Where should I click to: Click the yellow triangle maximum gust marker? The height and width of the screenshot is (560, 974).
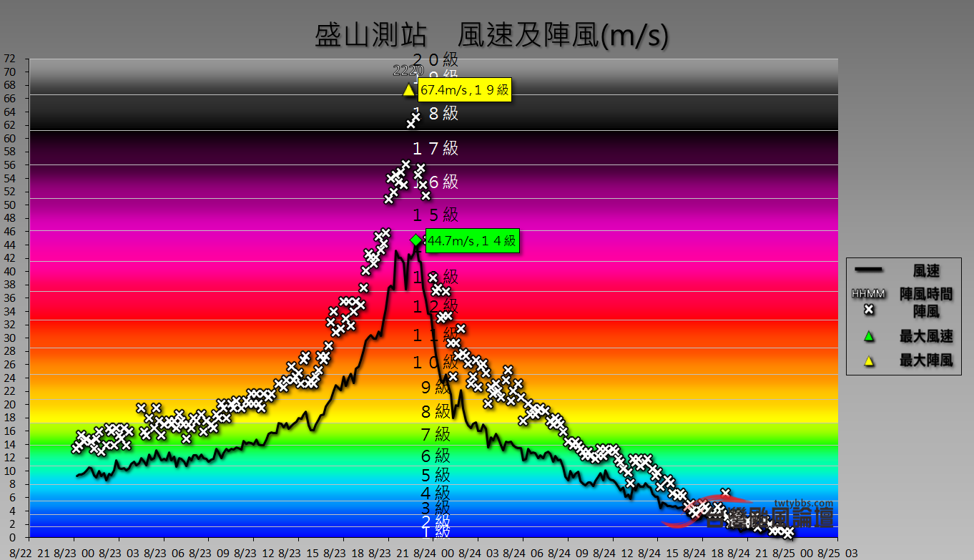pos(408,89)
